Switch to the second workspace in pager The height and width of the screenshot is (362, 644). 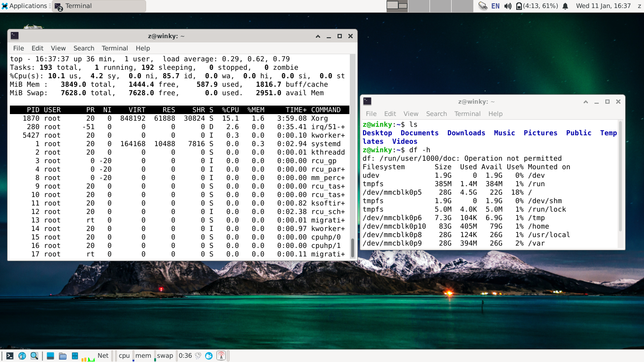click(x=419, y=6)
